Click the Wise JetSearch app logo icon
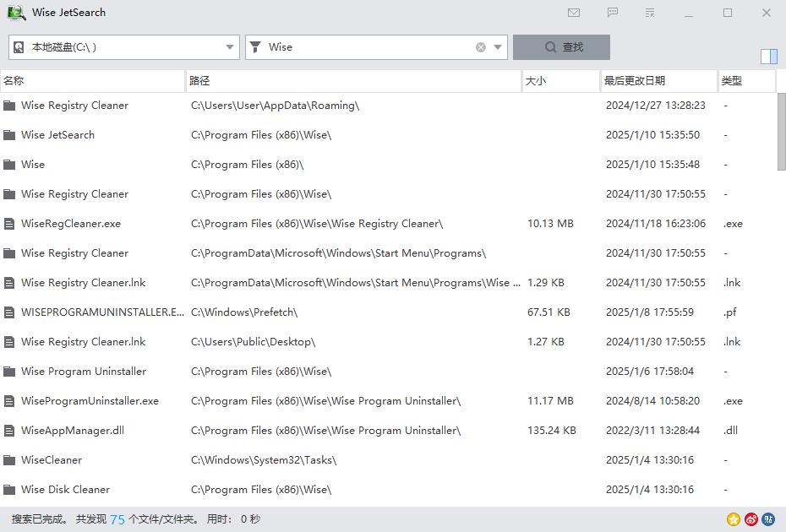Image resolution: width=786 pixels, height=532 pixels. point(16,13)
